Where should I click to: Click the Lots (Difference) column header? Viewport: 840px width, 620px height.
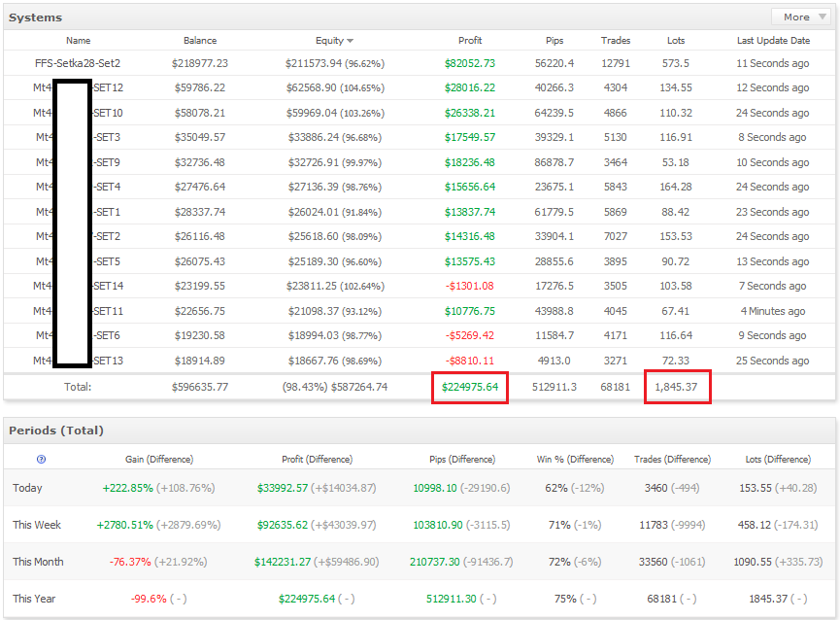click(778, 460)
